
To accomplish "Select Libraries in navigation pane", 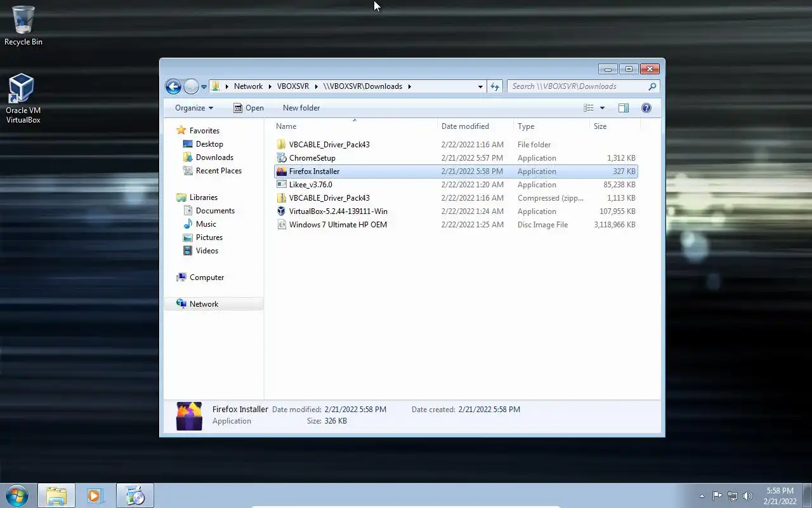I will 203,197.
